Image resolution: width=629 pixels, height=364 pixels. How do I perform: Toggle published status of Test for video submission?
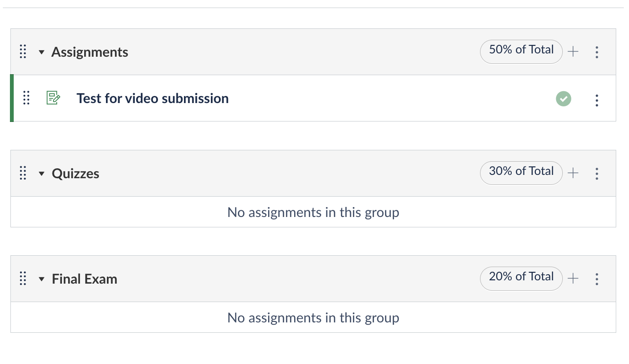[563, 99]
